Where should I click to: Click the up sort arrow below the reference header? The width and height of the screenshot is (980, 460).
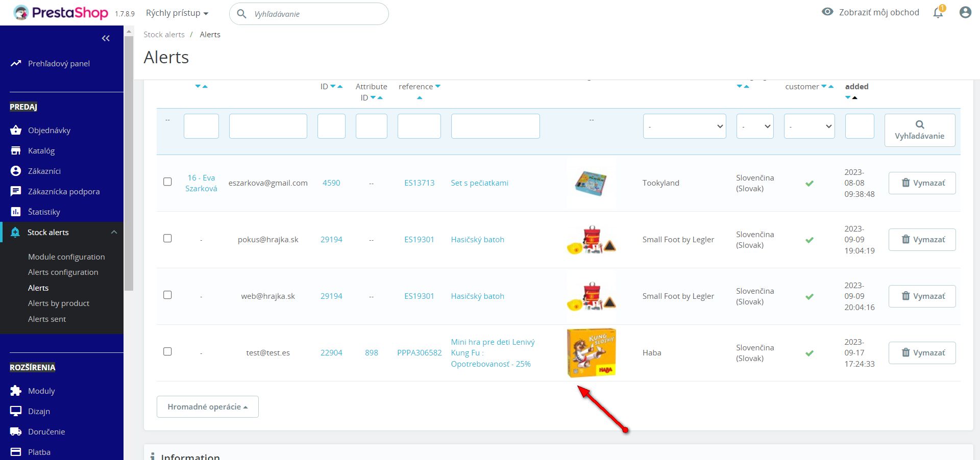click(x=420, y=98)
